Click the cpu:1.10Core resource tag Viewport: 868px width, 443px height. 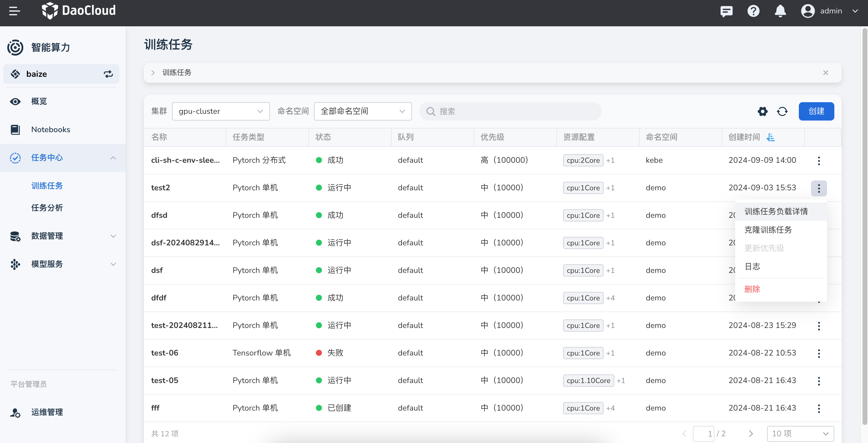click(x=588, y=381)
